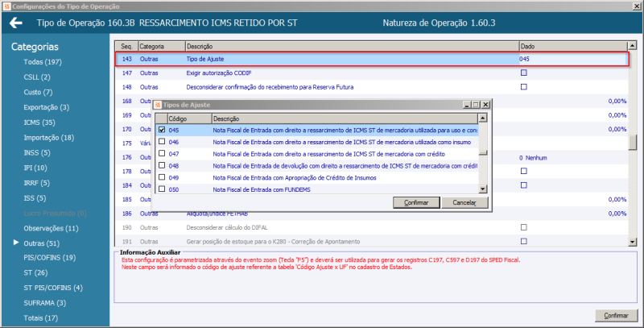
Task: Select code 049 Apropriação de Crédito row
Action: (x=316, y=177)
